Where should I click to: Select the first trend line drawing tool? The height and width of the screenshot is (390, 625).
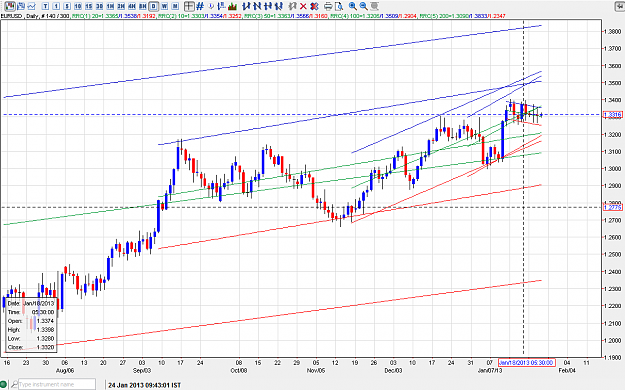pyautogui.click(x=246, y=6)
